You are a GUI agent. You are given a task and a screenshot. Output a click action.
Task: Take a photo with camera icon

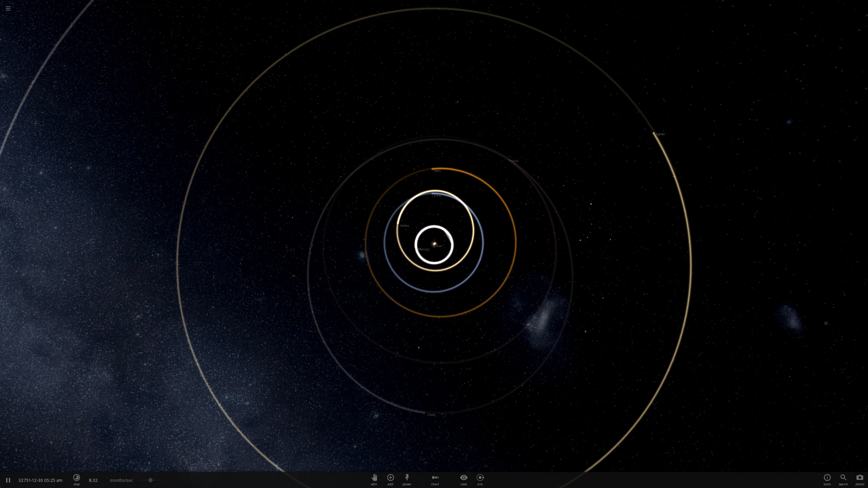(860, 478)
